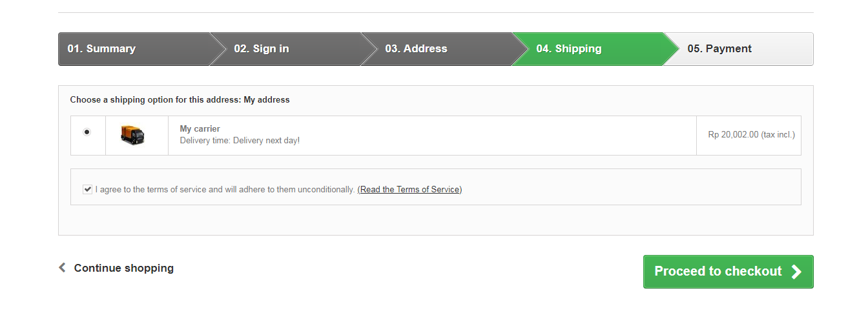Screen dimensions: 868x324
Task: Click the right arrow icon on the checkout button
Action: pos(797,272)
